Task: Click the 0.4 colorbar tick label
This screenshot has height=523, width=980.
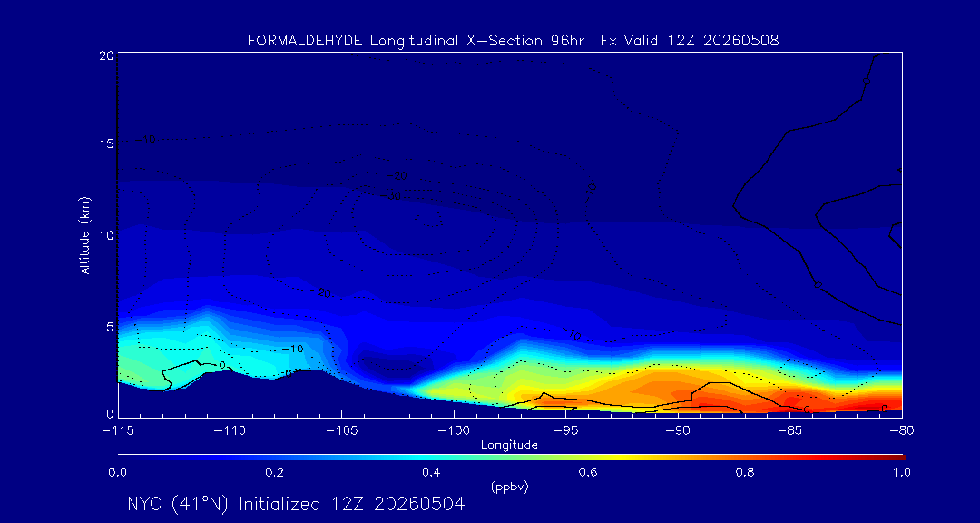Action: tap(430, 472)
